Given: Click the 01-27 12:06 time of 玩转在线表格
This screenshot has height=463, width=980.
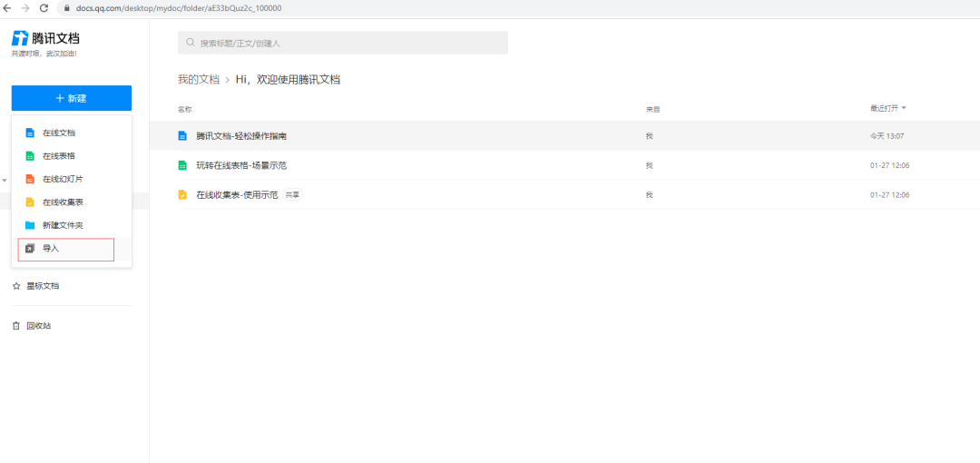Looking at the screenshot, I should click(x=889, y=165).
